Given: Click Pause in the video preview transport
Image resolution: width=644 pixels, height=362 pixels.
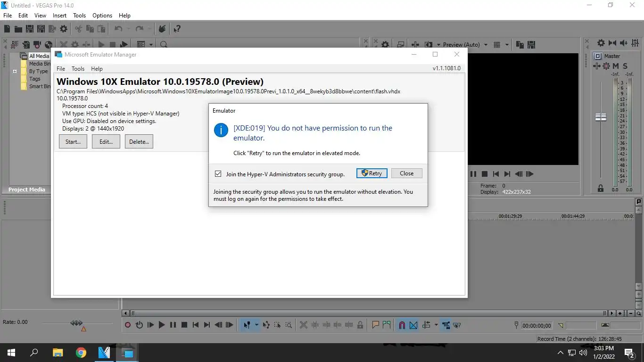Looking at the screenshot, I should (473, 174).
